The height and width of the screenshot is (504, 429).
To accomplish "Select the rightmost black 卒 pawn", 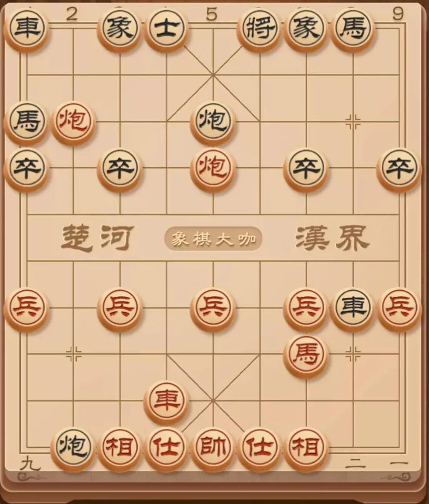I will point(399,169).
